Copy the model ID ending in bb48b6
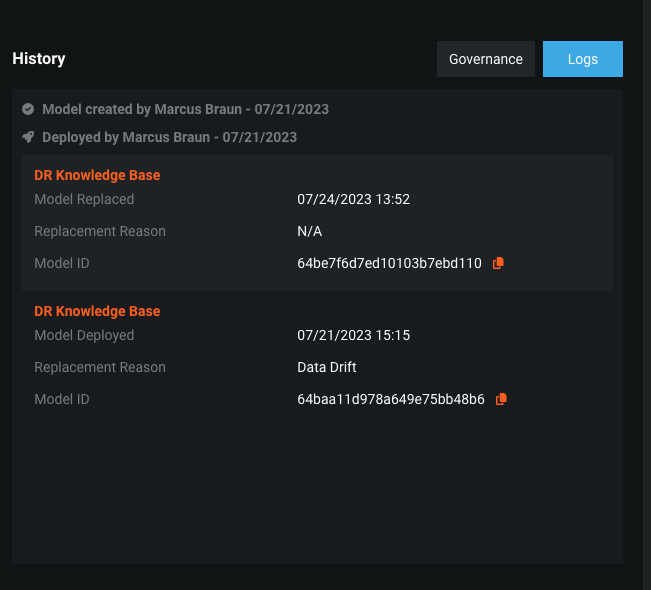The width and height of the screenshot is (651, 590). tap(501, 399)
